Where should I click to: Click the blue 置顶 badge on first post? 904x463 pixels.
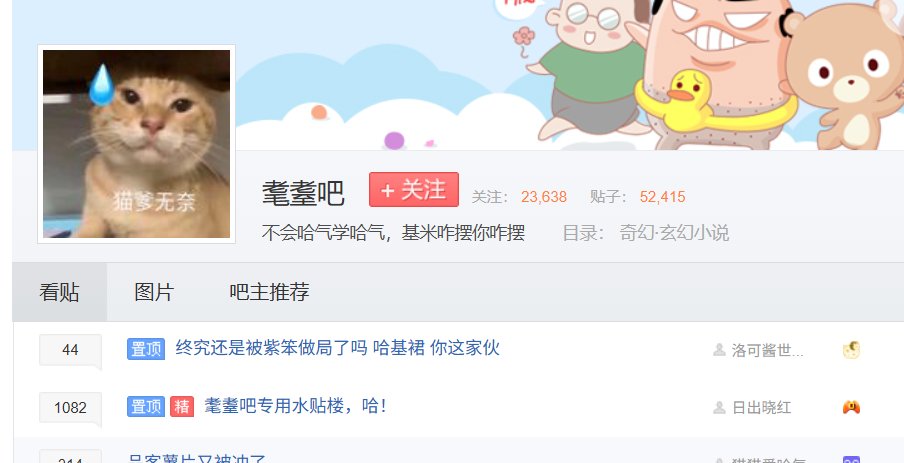[146, 349]
